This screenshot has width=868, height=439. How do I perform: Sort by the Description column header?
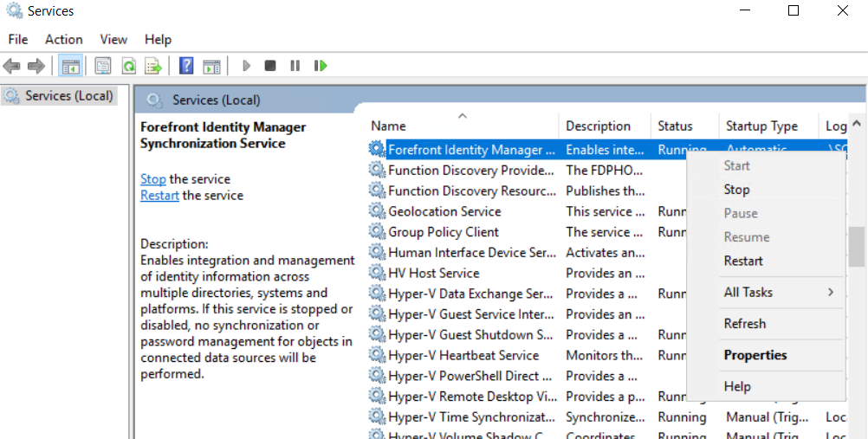[x=605, y=126]
